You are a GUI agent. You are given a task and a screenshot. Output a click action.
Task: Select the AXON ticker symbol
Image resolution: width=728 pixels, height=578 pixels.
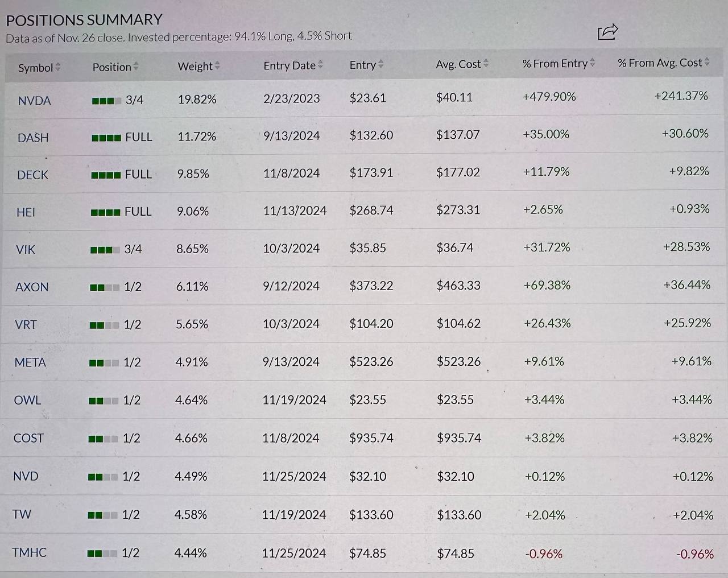32,287
